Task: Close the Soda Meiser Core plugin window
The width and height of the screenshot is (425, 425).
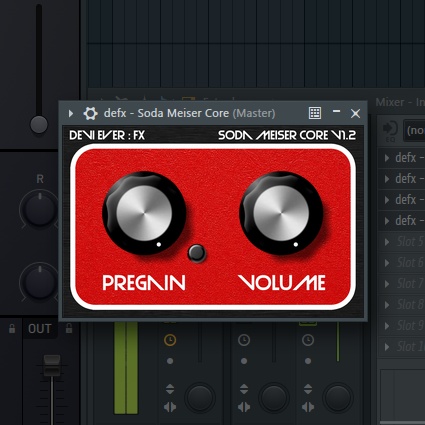Action: point(355,113)
